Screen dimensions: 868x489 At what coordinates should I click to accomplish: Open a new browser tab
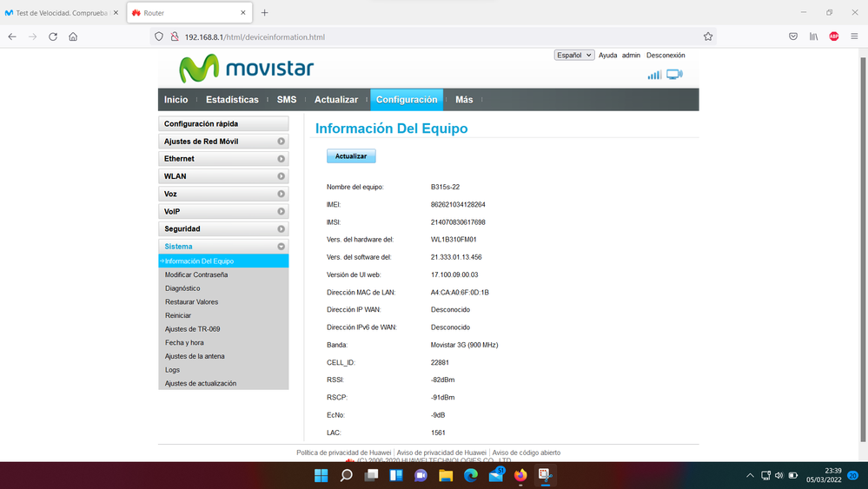265,13
